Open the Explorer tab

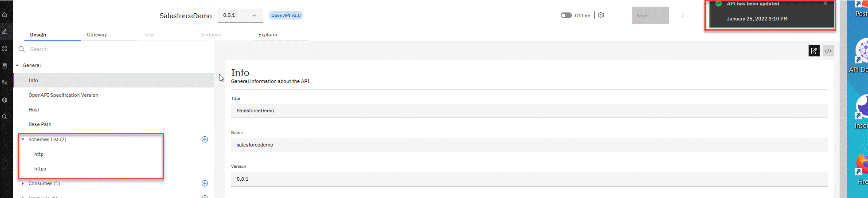[x=268, y=35]
